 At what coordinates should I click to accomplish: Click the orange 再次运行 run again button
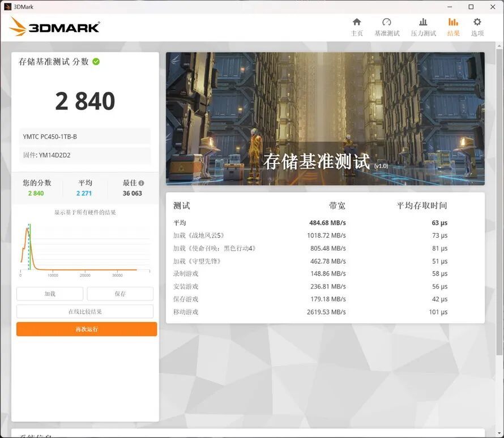pyautogui.click(x=87, y=329)
